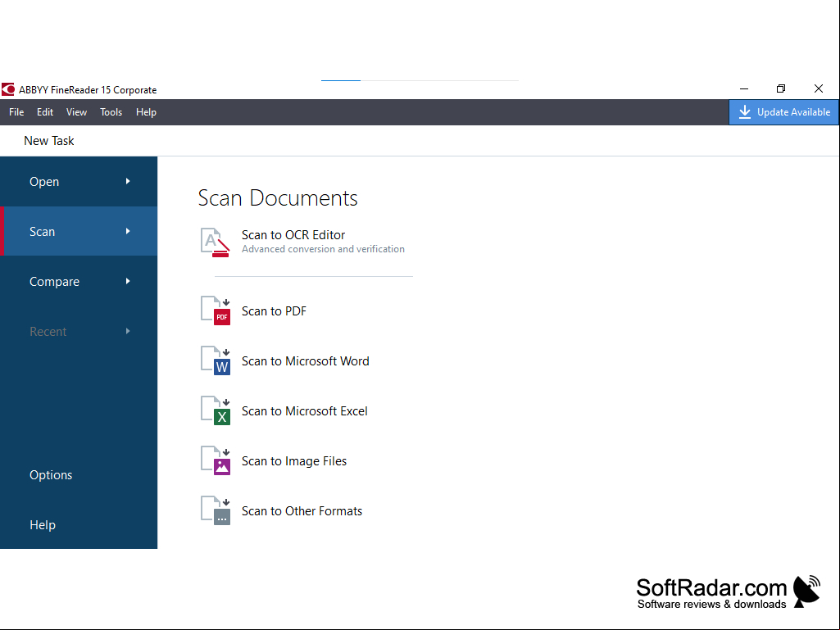Click 'Advanced conversion and verification' subtitle
Image resolution: width=840 pixels, height=630 pixels.
323,249
